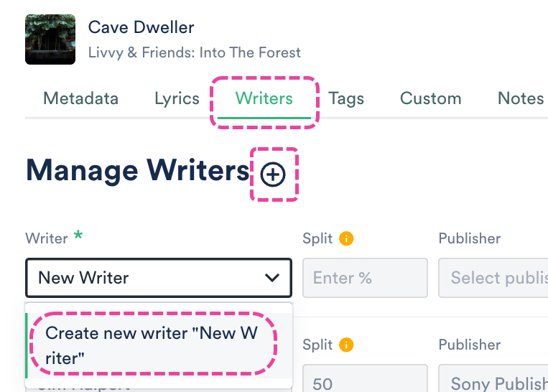Viewport: 548px width, 392px height.
Task: Click the 'Livvy & Friends: Into The Forest' album name
Action: click(194, 52)
